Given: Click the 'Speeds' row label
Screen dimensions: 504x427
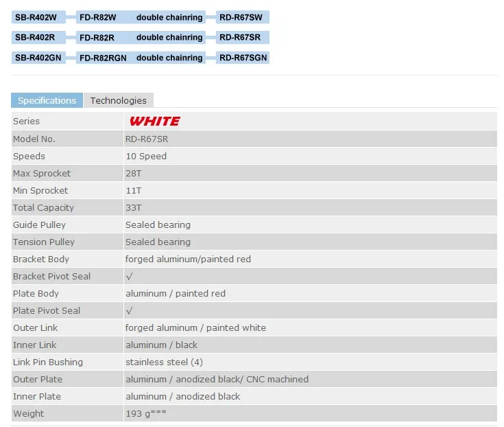Looking at the screenshot, I should (29, 157).
